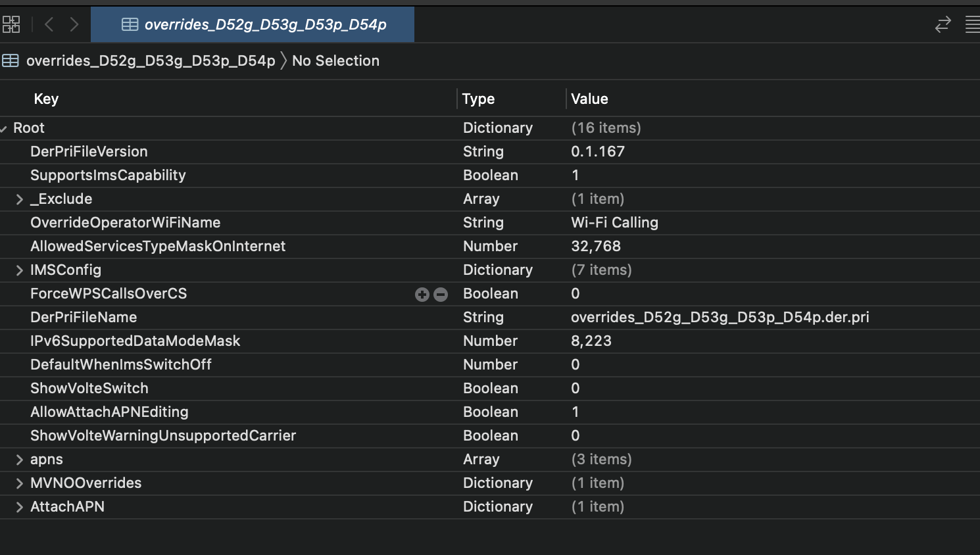980x555 pixels.
Task: Click No Selection in the breadcrumb bar
Action: [x=335, y=60]
